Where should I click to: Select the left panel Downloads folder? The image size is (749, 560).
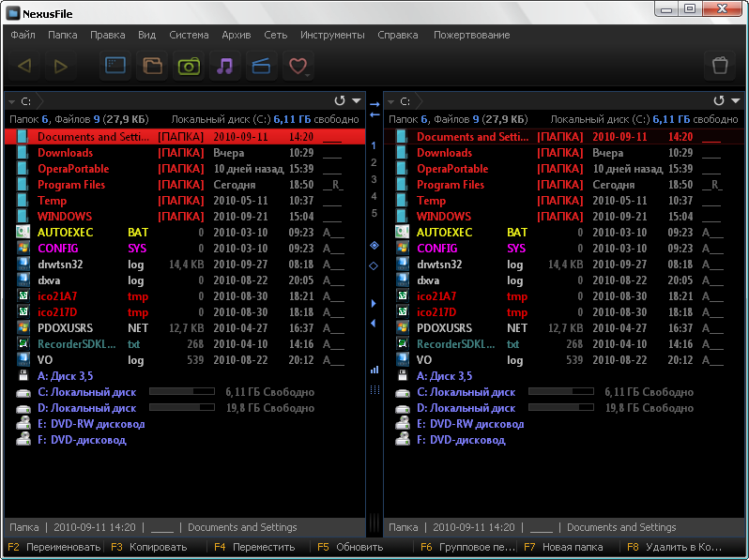[x=185, y=153]
